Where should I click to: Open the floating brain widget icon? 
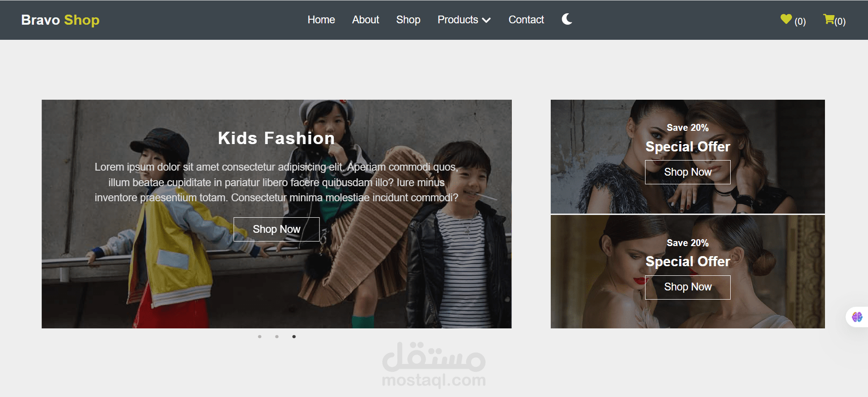click(x=857, y=317)
